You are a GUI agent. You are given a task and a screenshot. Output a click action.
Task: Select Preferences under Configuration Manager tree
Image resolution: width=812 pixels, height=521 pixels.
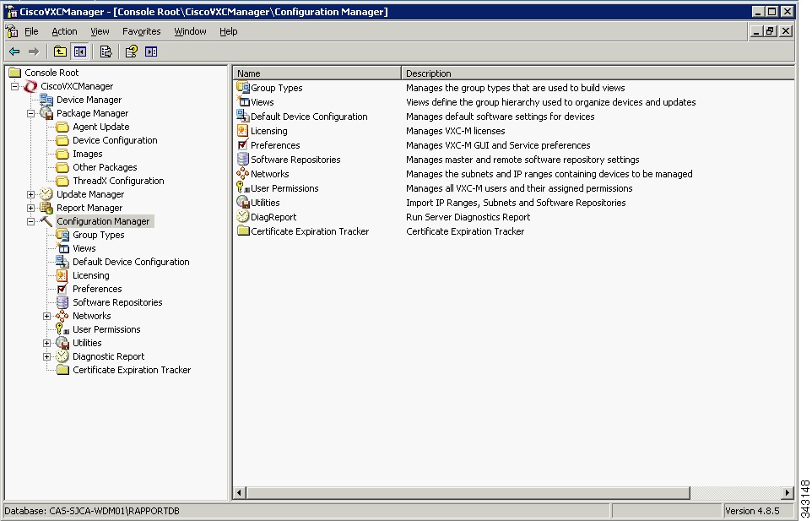(97, 289)
